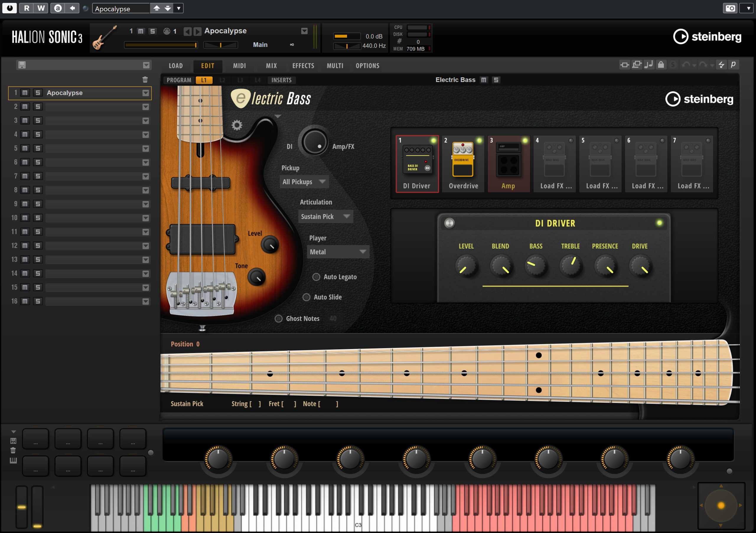Open the top preset name menu arrow
Viewport: 756px width, 533px height.
(x=178, y=8)
